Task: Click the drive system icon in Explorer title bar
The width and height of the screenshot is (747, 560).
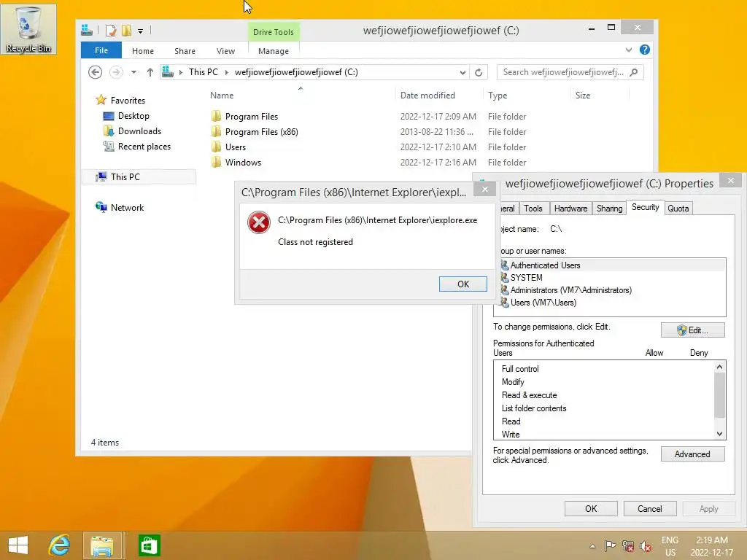Action: pos(87,31)
